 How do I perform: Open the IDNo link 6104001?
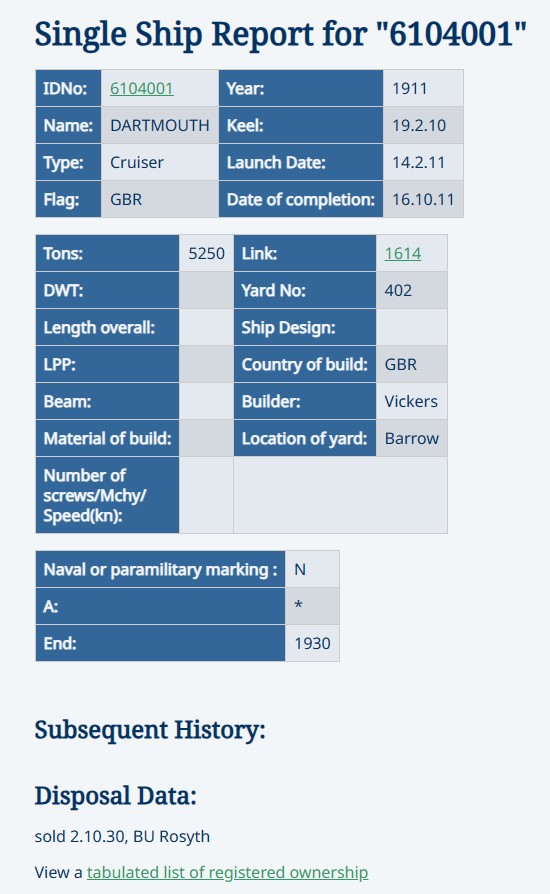click(x=141, y=88)
